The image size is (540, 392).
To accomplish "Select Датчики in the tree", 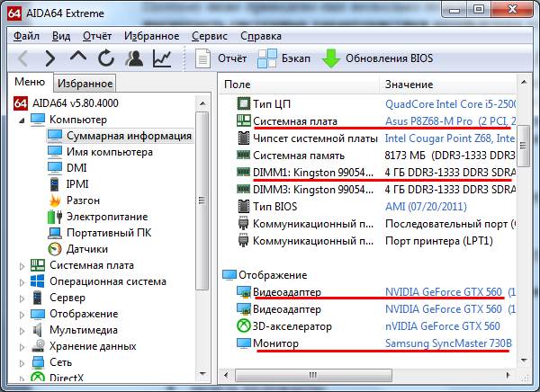I will (x=87, y=249).
